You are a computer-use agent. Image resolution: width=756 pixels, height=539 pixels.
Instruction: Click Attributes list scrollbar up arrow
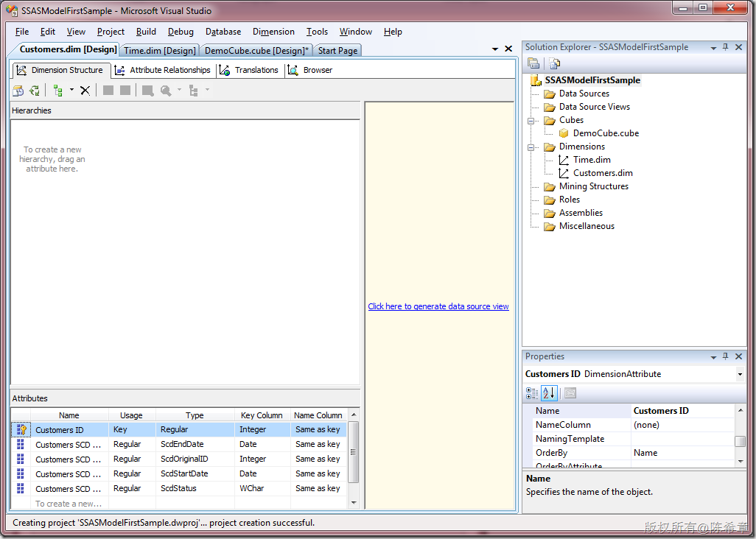coord(354,415)
